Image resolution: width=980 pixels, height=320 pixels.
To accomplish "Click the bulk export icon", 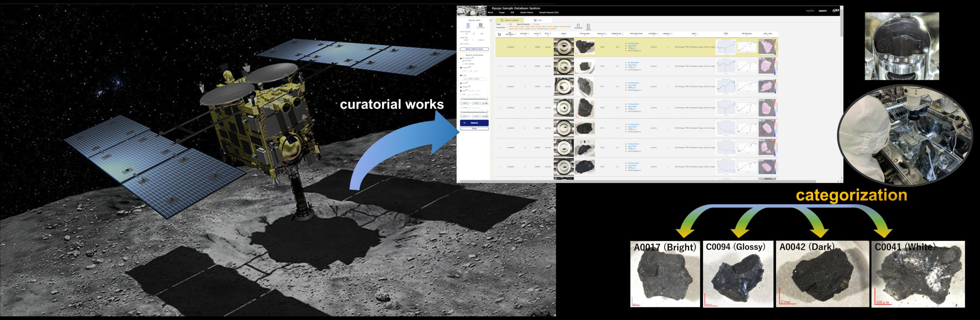I will (x=588, y=26).
